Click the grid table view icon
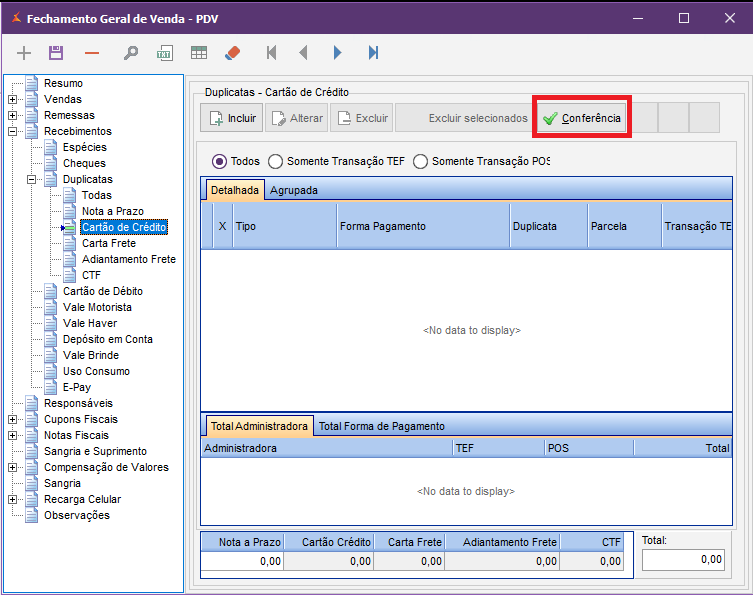The image size is (753, 595). [199, 52]
